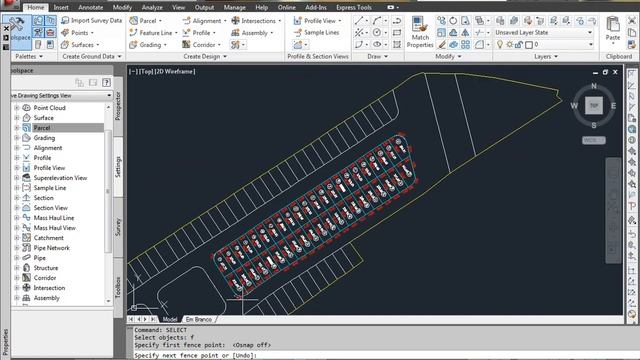Image resolution: width=640 pixels, height=360 pixels.
Task: Click the Corridor ribbon button
Action: click(x=201, y=44)
